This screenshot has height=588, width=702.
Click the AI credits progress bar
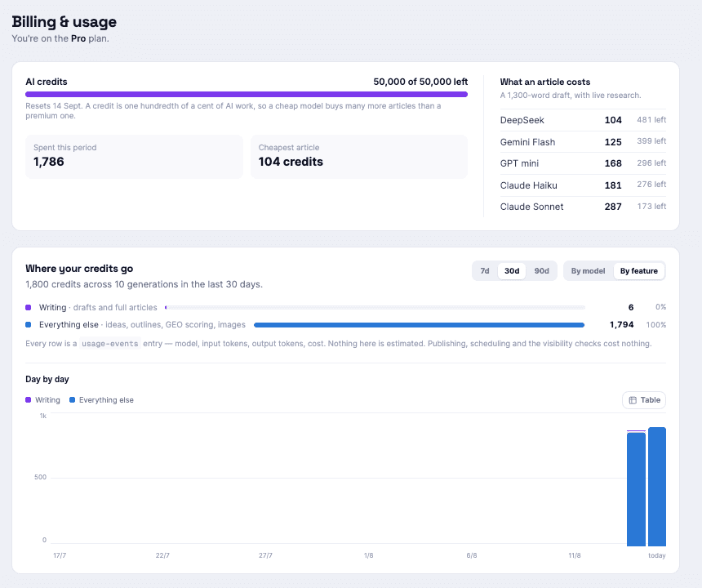click(x=247, y=95)
